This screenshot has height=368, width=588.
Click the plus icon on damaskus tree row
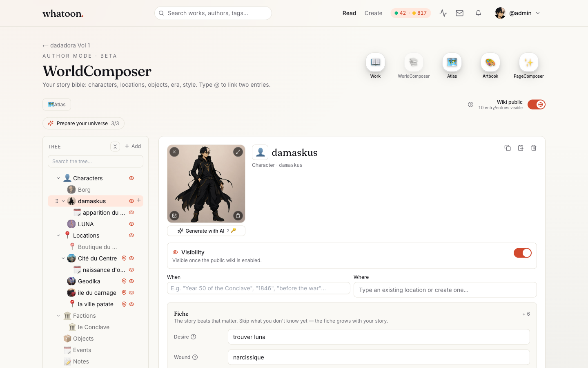click(x=139, y=200)
